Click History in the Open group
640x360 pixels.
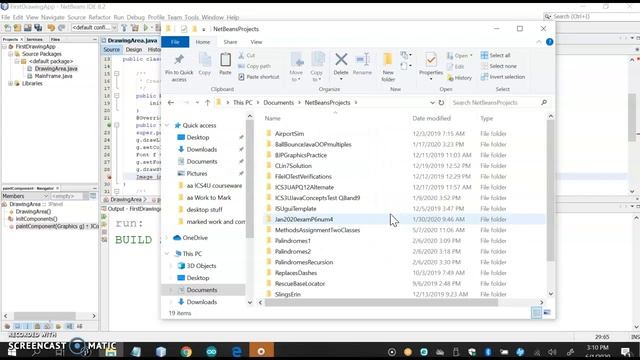(460, 78)
